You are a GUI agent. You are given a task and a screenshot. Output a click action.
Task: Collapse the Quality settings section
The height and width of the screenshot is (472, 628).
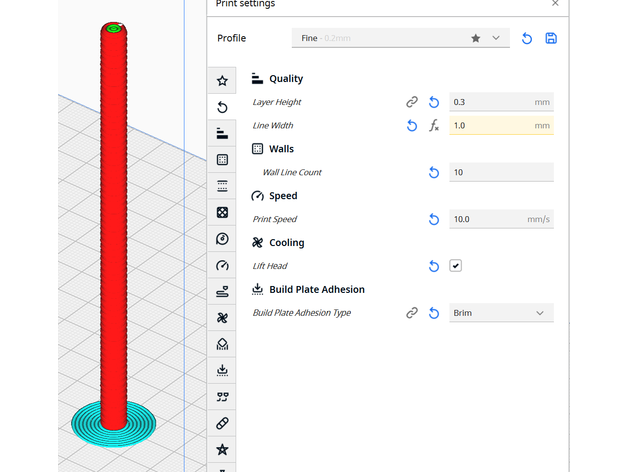[286, 79]
